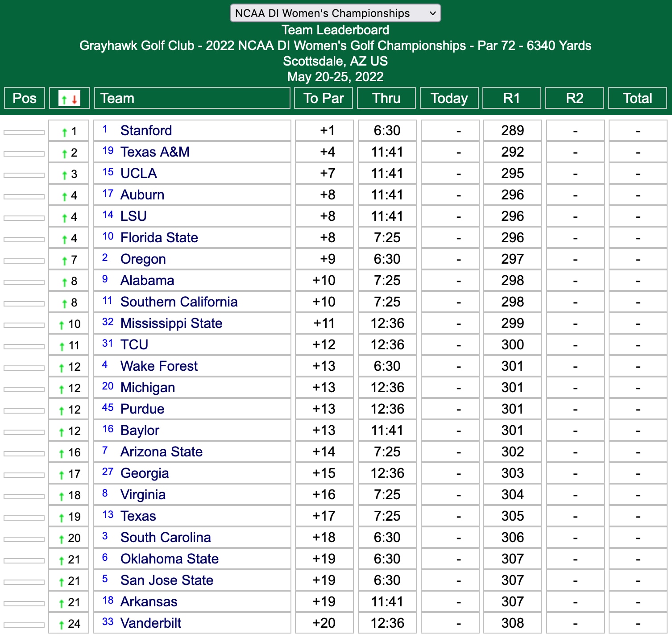Open the Wake Forest team link
672x638 pixels.
coord(159,366)
